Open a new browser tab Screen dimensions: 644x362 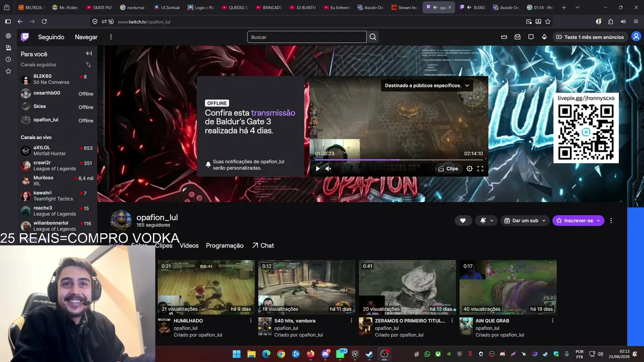point(564,8)
